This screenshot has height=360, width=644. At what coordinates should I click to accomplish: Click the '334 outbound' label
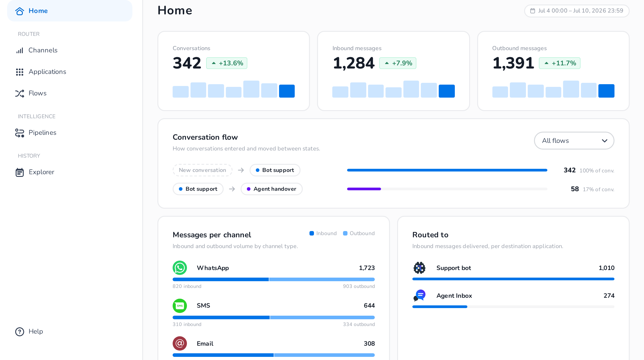(x=359, y=324)
